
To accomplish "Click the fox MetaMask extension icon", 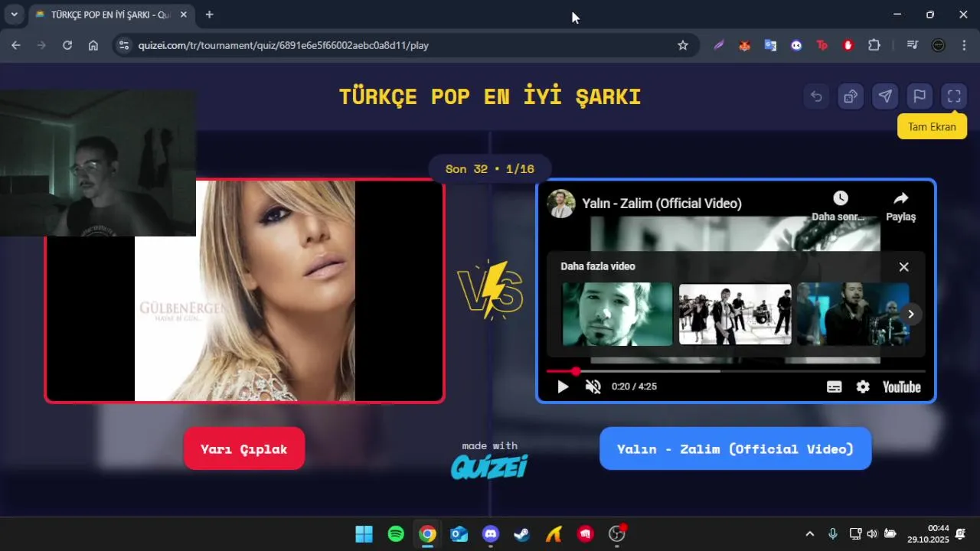I will click(x=744, y=45).
